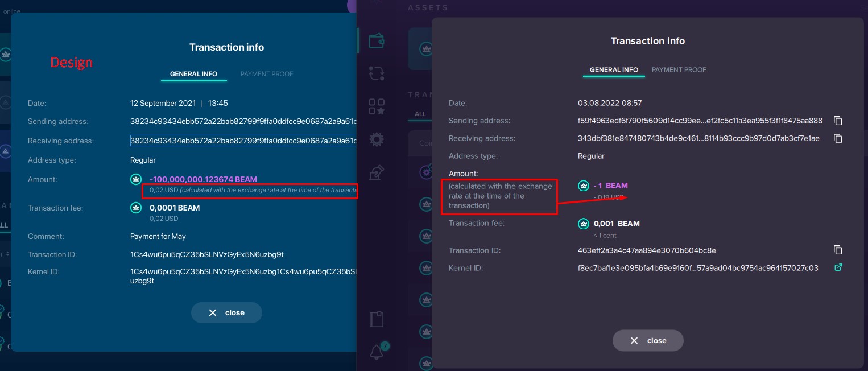The image size is (868, 371).
Task: Select the swap icon in the sidebar
Action: pos(376,73)
